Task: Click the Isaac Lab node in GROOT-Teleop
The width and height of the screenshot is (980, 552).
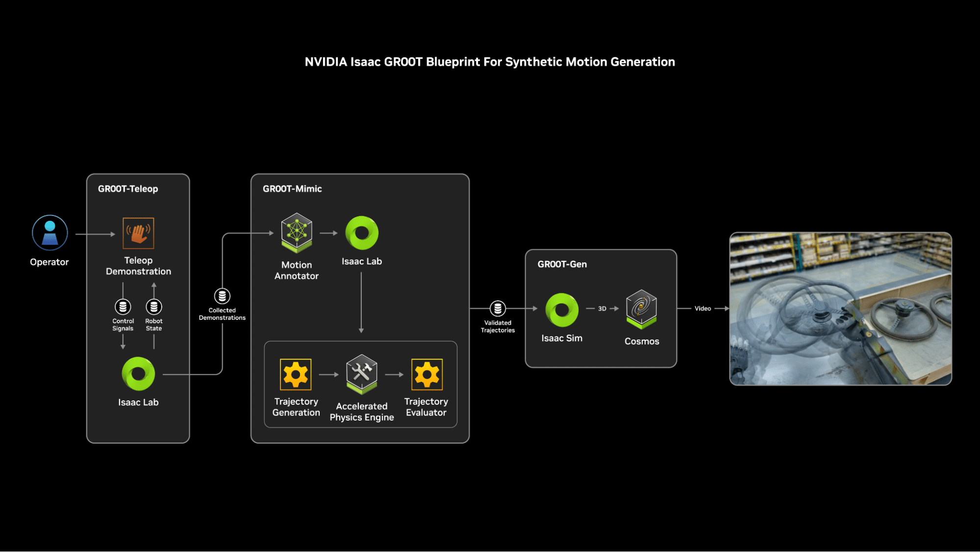Action: (x=137, y=374)
